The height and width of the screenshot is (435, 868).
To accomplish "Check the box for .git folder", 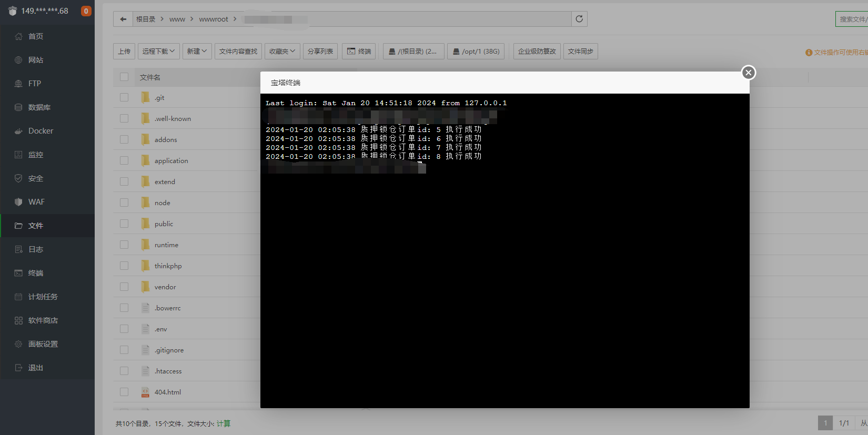I will pyautogui.click(x=124, y=98).
